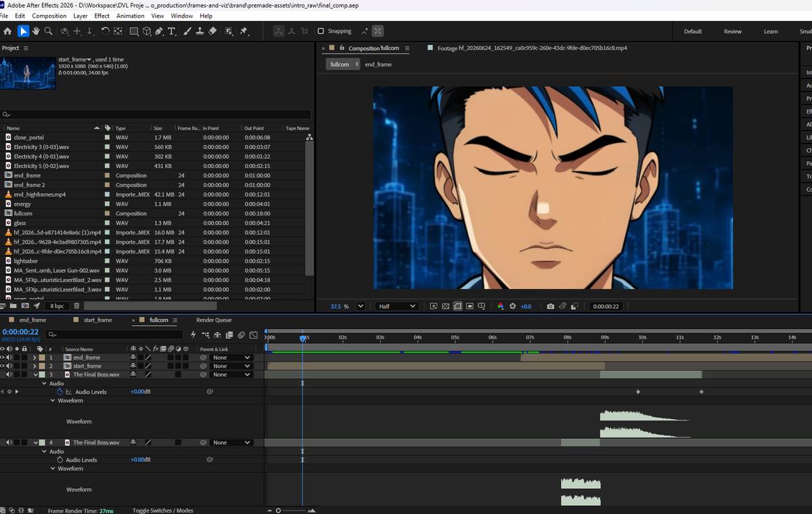This screenshot has height=514, width=812.
Task: Open the Composition Mini-Flowchart icon in timeline
Action: point(206,335)
